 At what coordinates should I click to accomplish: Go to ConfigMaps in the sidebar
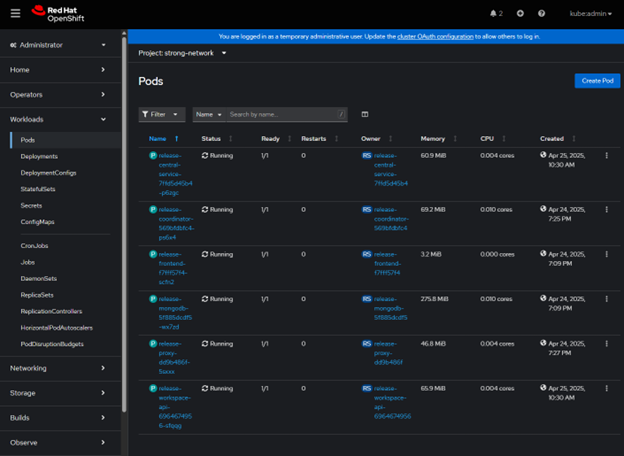[x=37, y=222]
